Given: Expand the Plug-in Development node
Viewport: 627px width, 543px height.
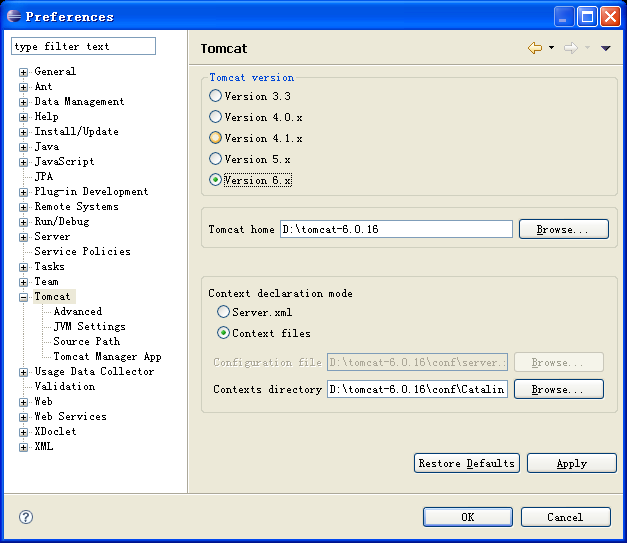Looking at the screenshot, I should (x=24, y=192).
